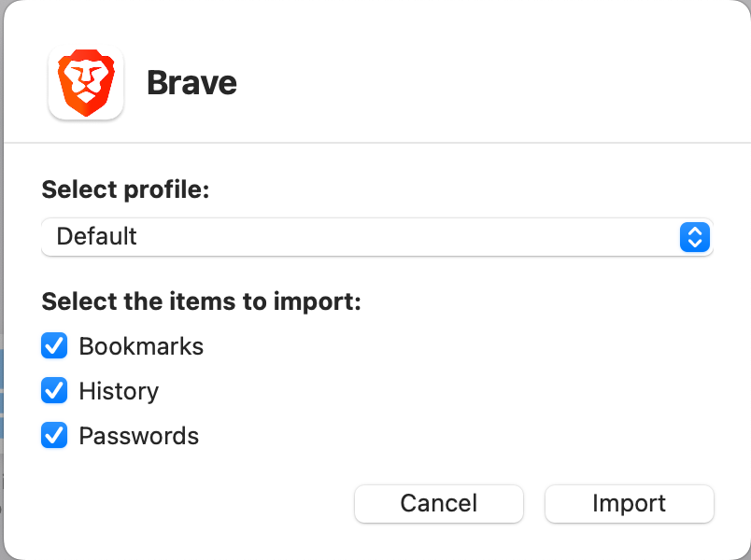Click the Brave title text
This screenshot has width=751, height=560.
point(191,82)
